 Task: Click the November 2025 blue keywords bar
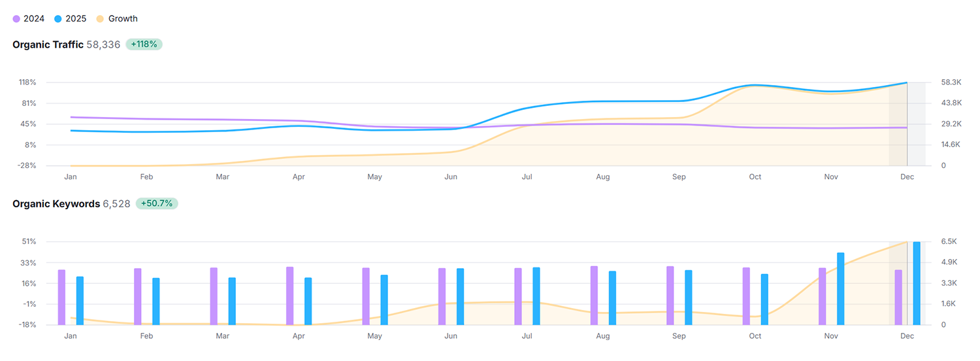(x=841, y=288)
